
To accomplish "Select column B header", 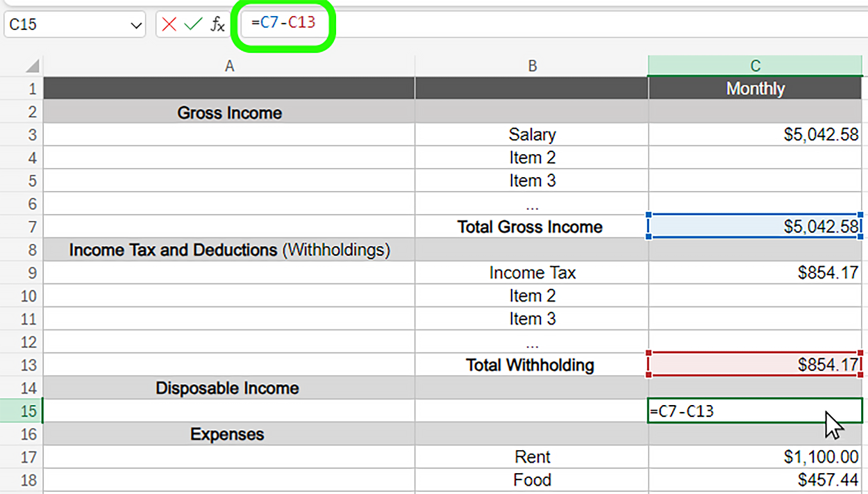I will pyautogui.click(x=532, y=66).
